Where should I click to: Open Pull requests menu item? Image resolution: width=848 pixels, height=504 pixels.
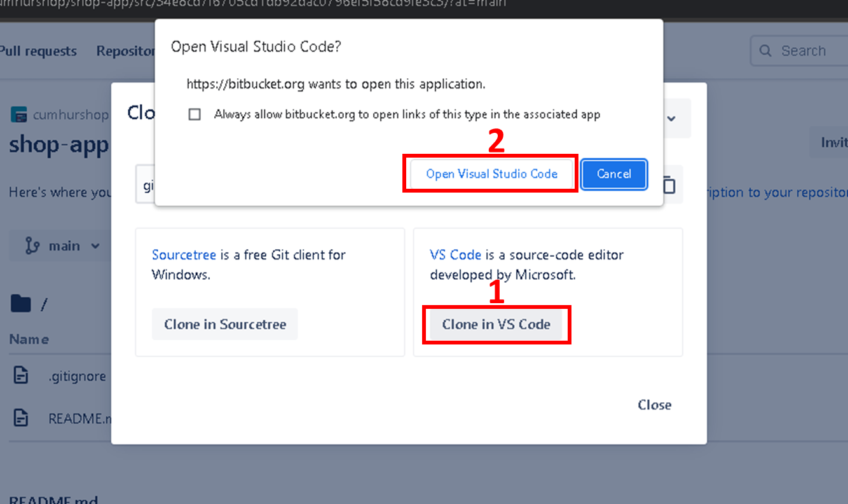38,51
